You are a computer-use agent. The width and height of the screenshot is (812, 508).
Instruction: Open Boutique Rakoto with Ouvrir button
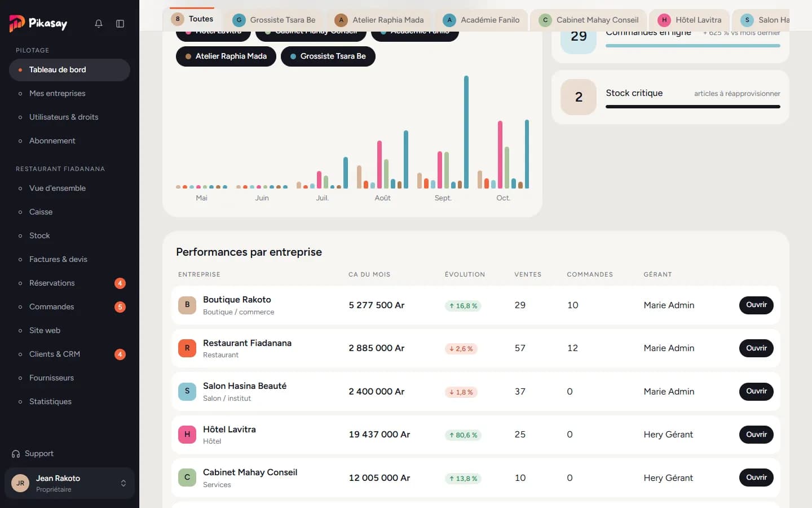[756, 305]
